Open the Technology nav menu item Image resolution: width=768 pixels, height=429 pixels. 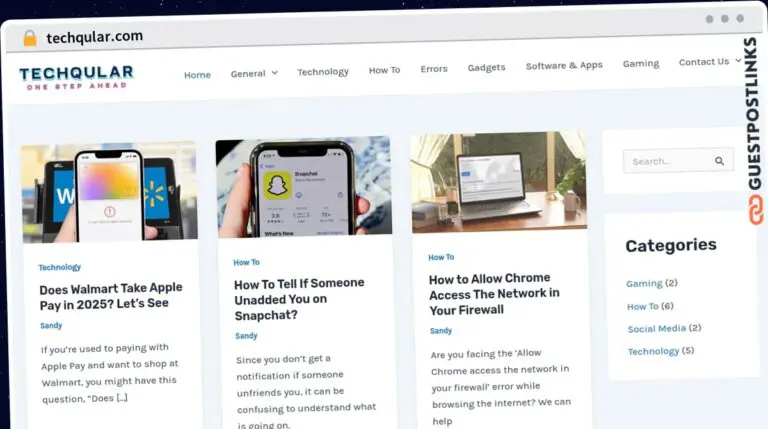323,72
